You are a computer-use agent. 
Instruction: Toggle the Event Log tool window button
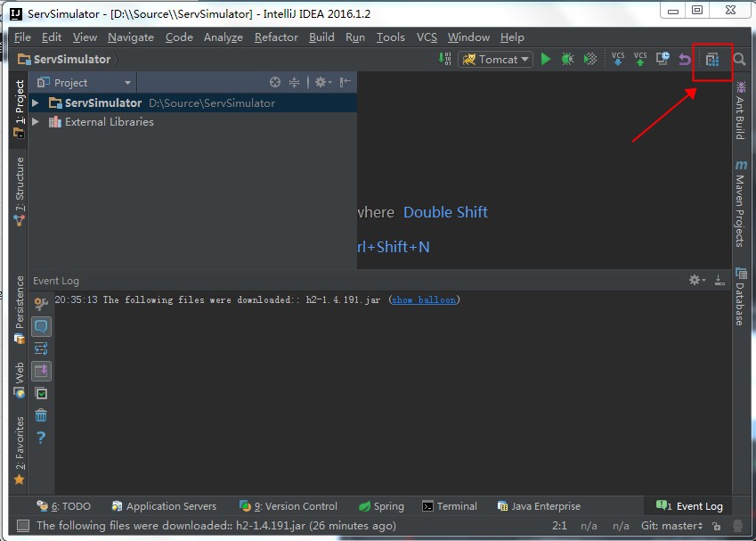pyautogui.click(x=689, y=506)
